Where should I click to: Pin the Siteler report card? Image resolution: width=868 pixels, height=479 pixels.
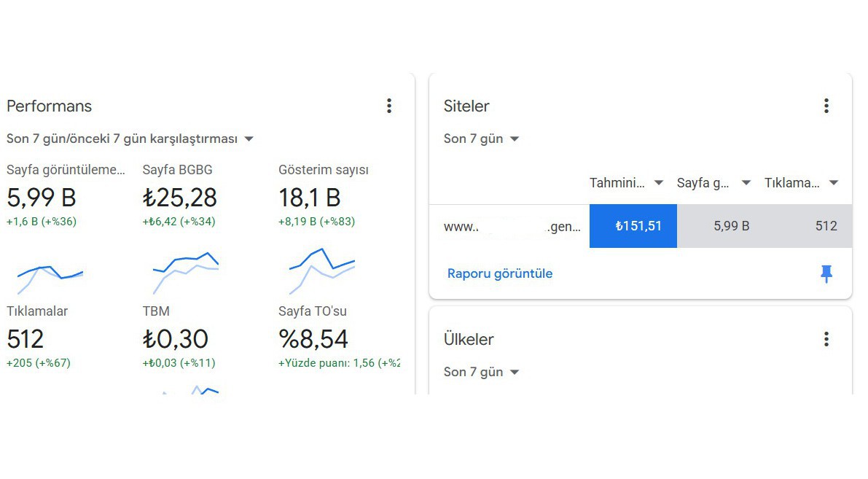[826, 273]
